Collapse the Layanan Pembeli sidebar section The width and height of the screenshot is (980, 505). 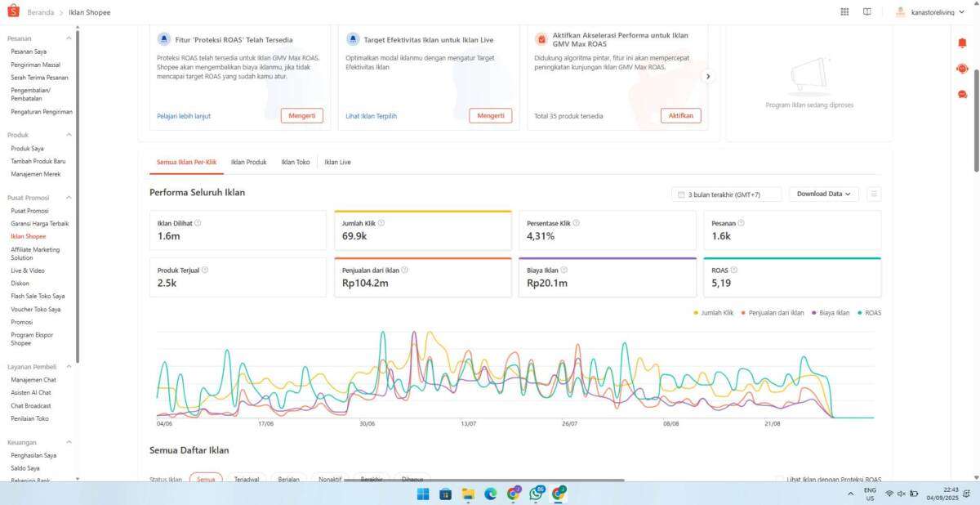click(69, 367)
